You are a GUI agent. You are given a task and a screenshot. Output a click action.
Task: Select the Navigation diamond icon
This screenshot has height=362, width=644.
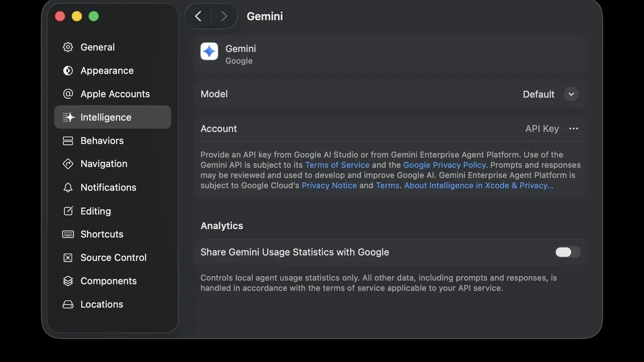pyautogui.click(x=68, y=164)
